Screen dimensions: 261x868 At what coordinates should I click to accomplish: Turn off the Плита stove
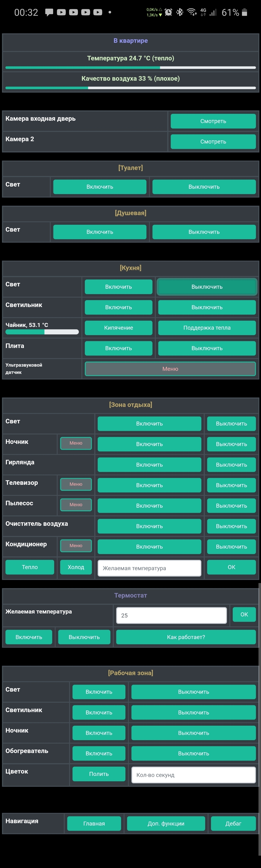click(x=207, y=348)
